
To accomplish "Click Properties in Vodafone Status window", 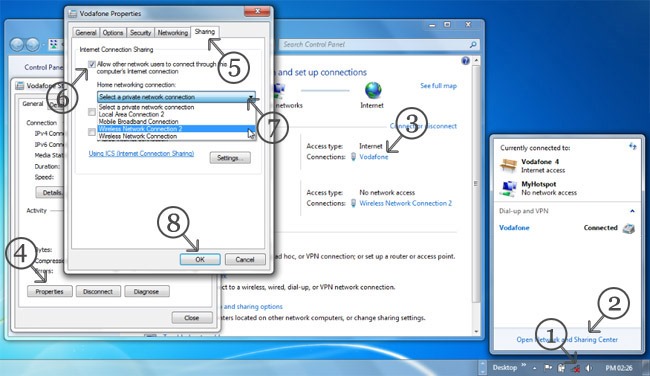I will pyautogui.click(x=50, y=291).
